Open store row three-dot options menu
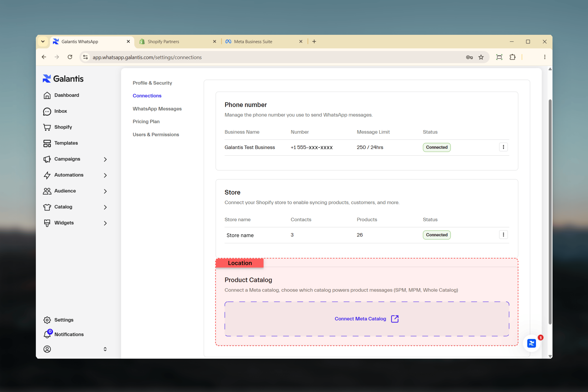Image resolution: width=588 pixels, height=392 pixels. 503,235
